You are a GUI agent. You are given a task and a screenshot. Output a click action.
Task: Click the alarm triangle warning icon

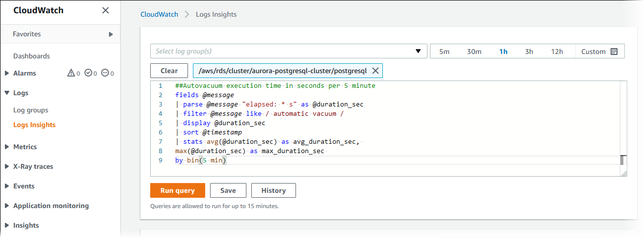[x=71, y=73]
